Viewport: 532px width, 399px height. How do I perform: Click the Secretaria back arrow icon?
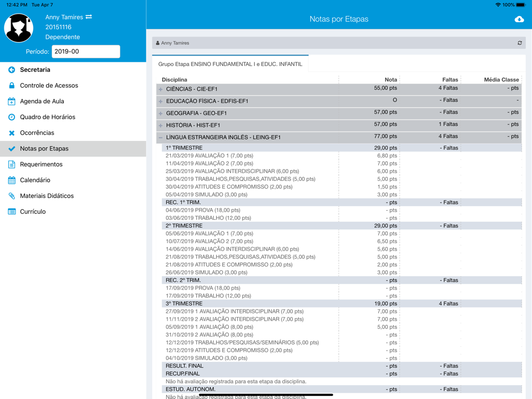click(12, 70)
